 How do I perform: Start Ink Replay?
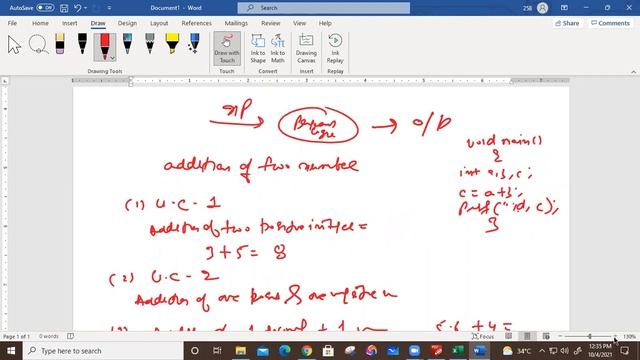tap(335, 49)
